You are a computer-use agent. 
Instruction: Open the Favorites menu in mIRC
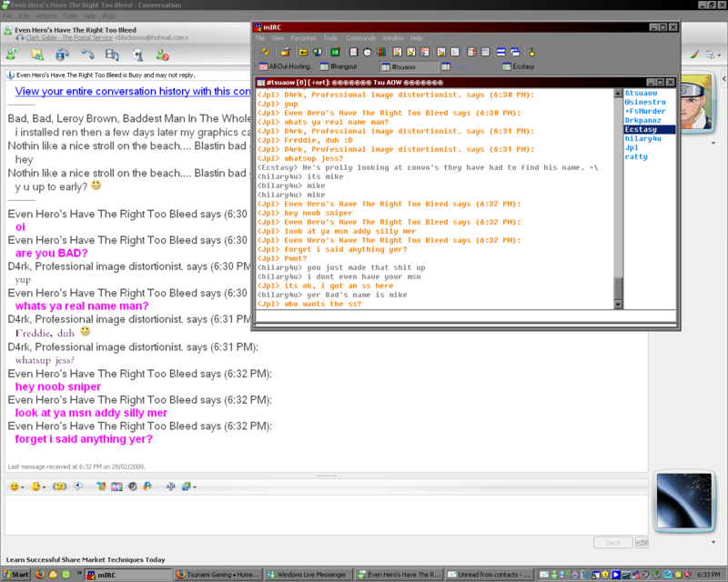coord(303,38)
